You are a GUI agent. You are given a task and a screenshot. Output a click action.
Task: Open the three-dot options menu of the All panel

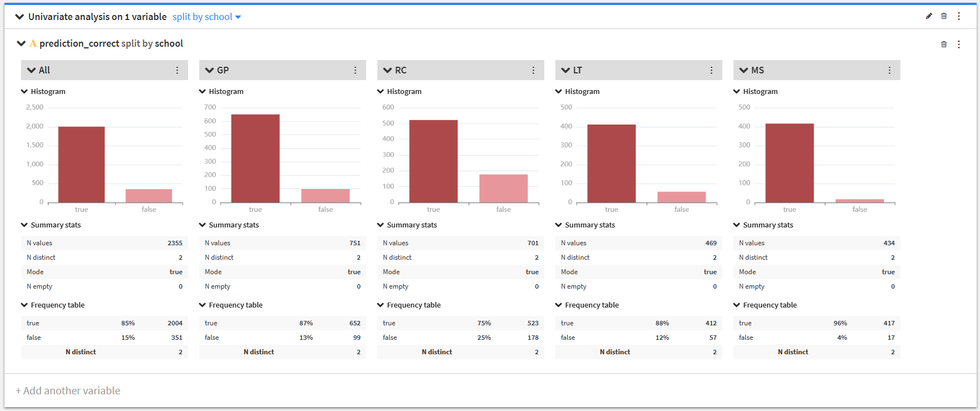tap(178, 70)
